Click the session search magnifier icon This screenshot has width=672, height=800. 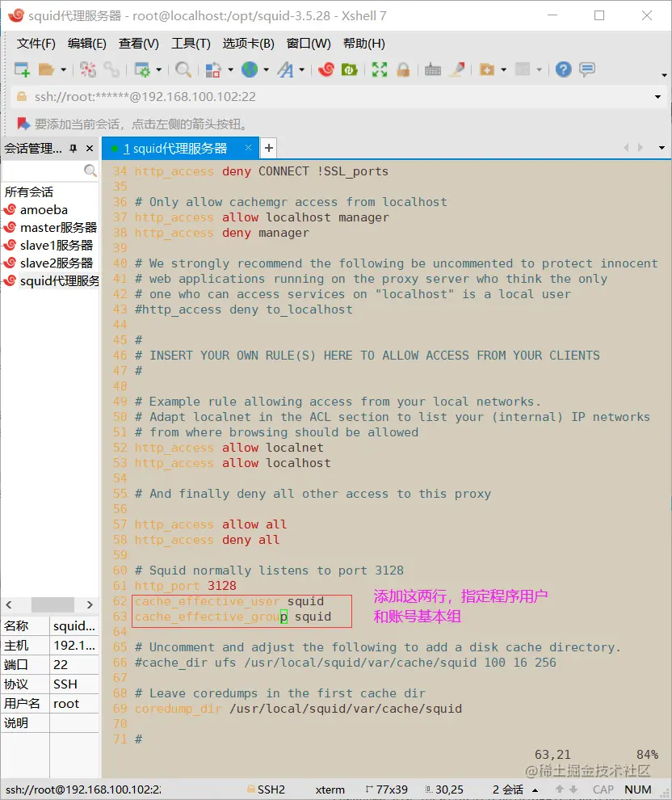pos(90,170)
